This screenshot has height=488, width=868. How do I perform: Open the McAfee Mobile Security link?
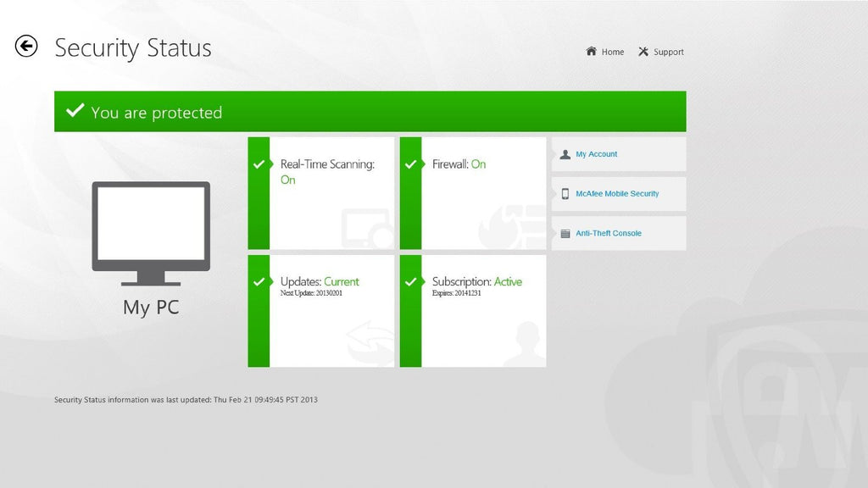pos(617,194)
